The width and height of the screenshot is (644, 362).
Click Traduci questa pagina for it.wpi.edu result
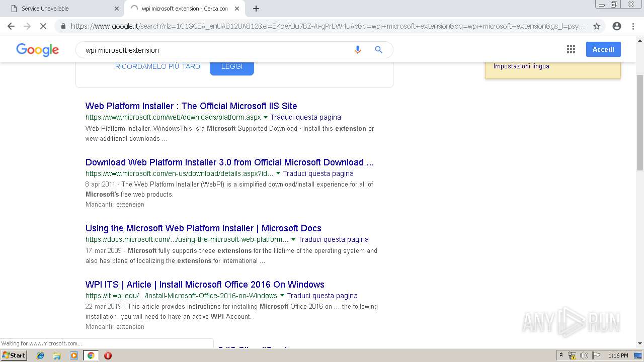tap(322, 296)
